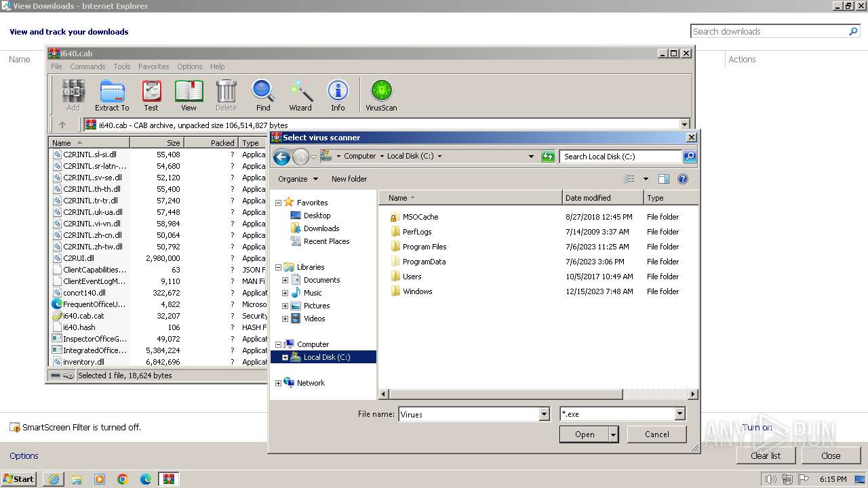Open the Tools menu
The image size is (868, 488).
[x=122, y=66]
